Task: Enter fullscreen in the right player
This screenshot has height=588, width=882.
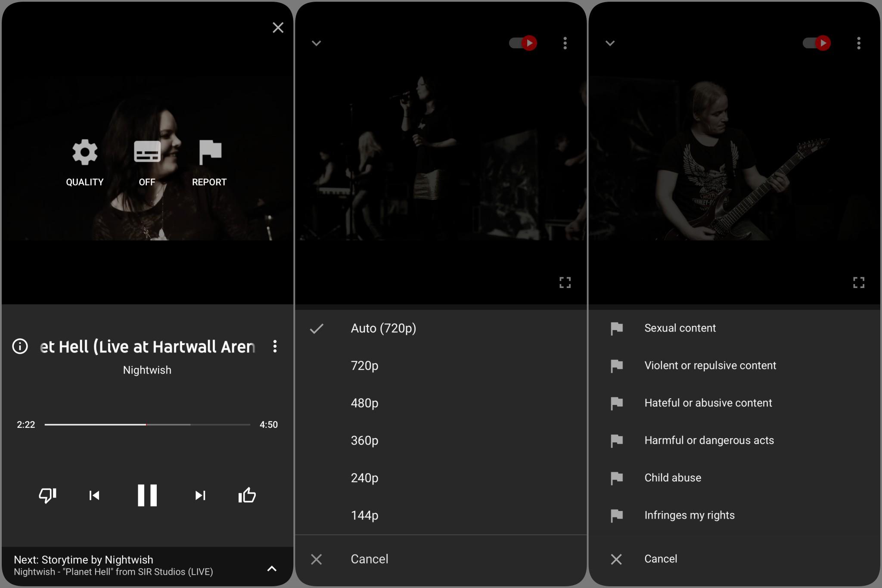Action: [x=859, y=282]
